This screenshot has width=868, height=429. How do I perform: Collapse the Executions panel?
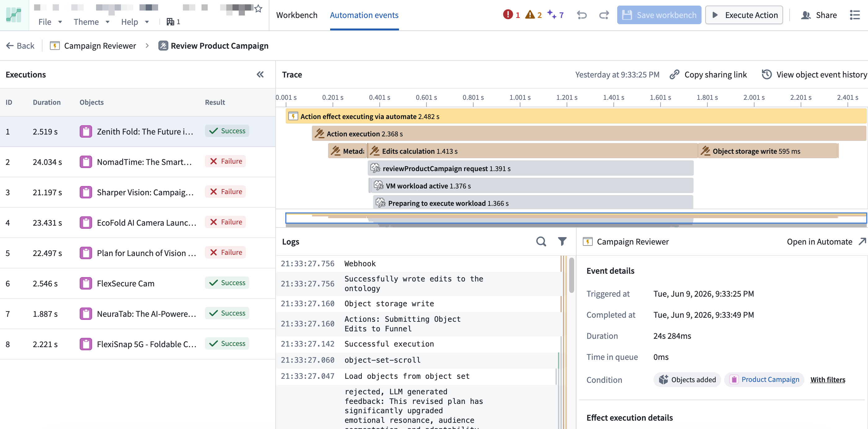(260, 74)
